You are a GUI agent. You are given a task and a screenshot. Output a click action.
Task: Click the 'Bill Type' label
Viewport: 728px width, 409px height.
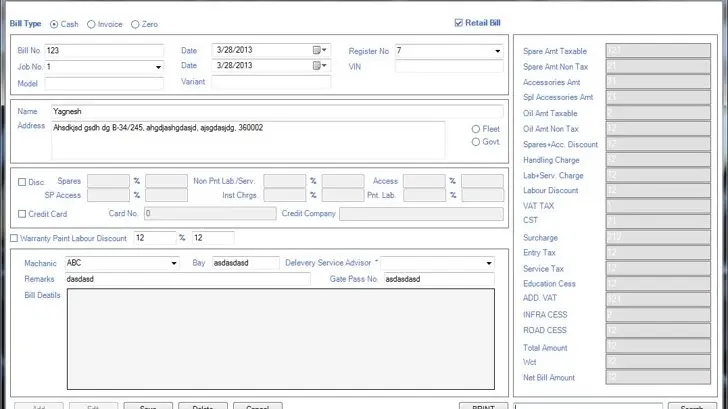[26, 24]
